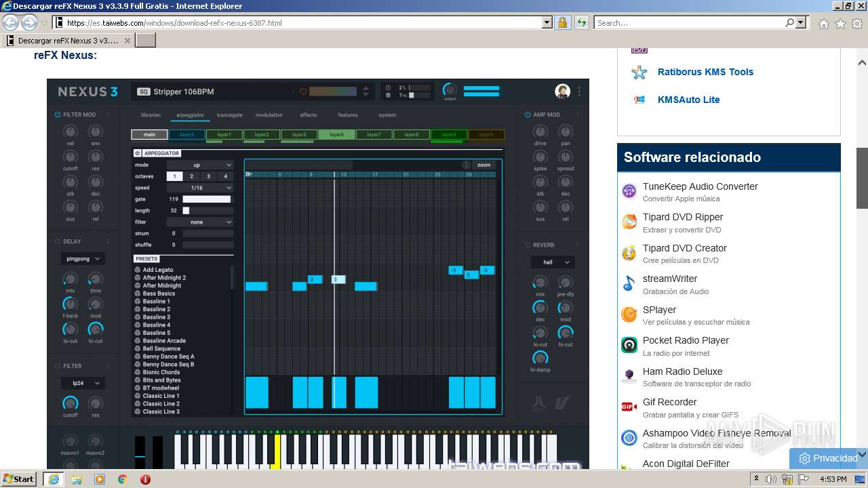Click the grid icon left of the zoom button

tap(467, 165)
